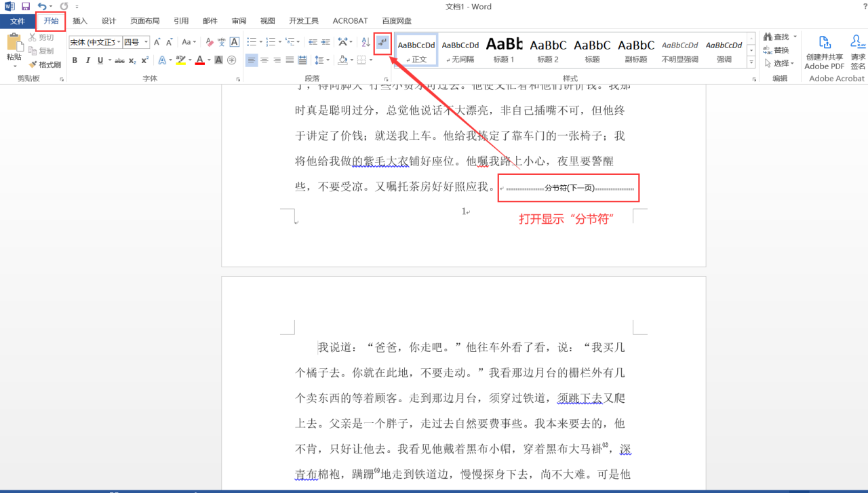Click the Cut (剪切) button
Viewport: 868px width, 493px height.
pos(41,37)
